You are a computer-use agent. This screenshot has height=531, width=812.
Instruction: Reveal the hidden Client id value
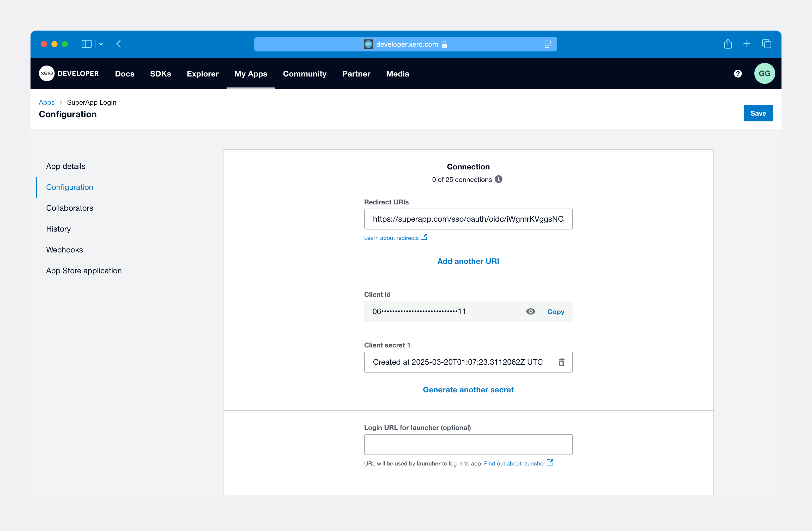531,311
